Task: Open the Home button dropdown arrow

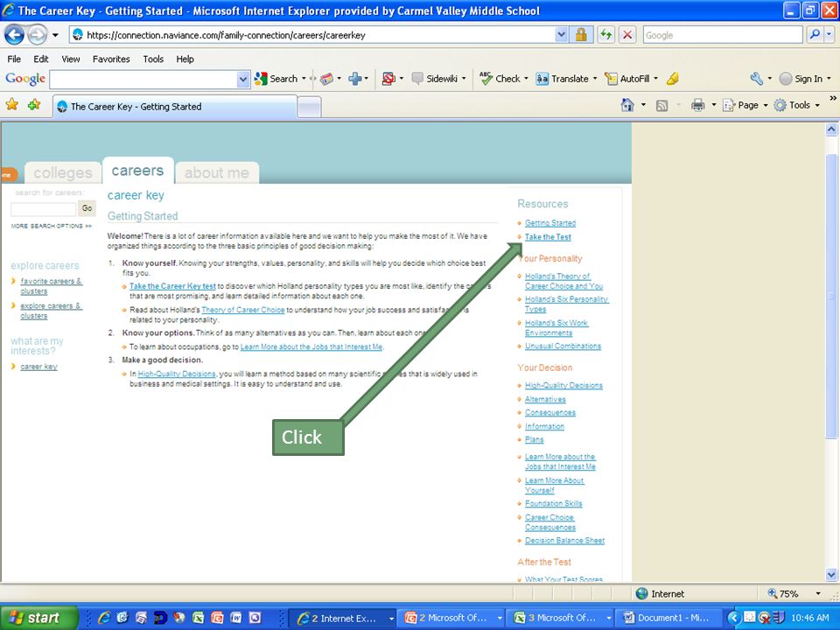Action: tap(643, 106)
